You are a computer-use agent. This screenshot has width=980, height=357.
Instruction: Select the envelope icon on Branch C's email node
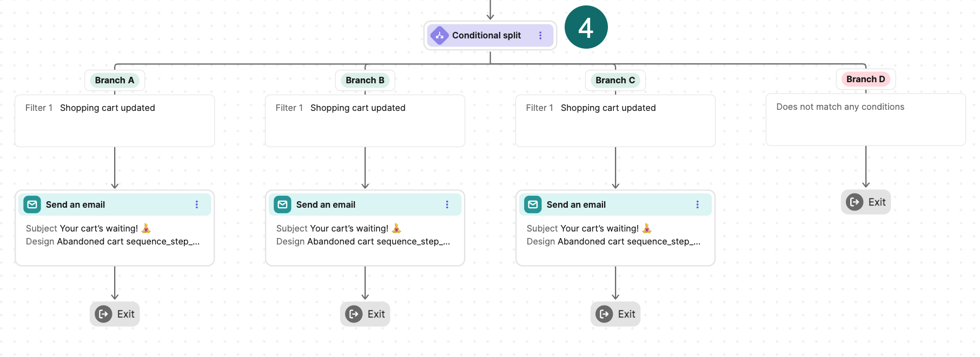pyautogui.click(x=533, y=204)
